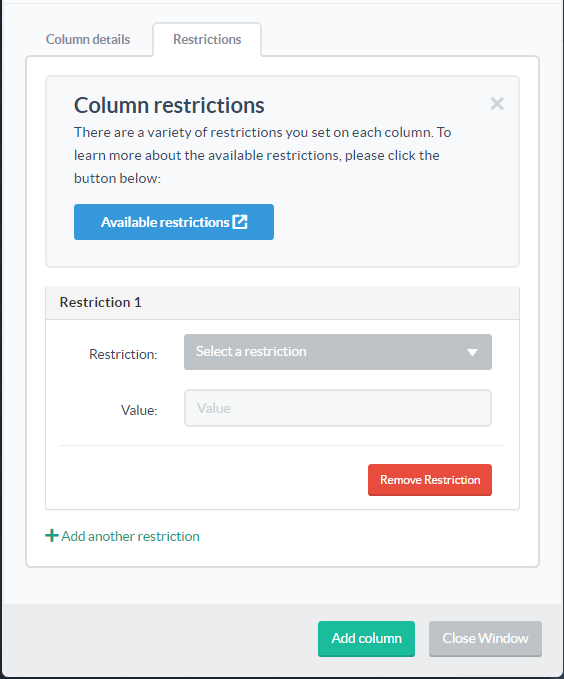The image size is (564, 679).
Task: Click the external link icon on Available restrictions
Action: click(x=240, y=222)
